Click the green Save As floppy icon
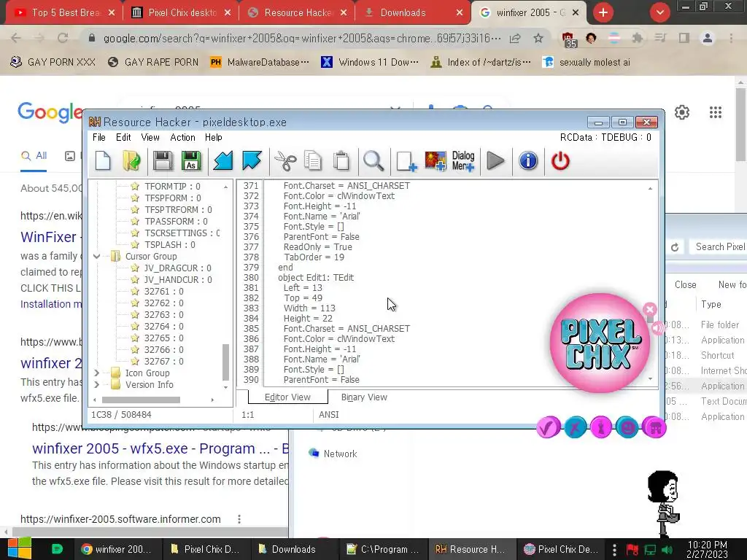Image resolution: width=747 pixels, height=560 pixels. point(191,161)
